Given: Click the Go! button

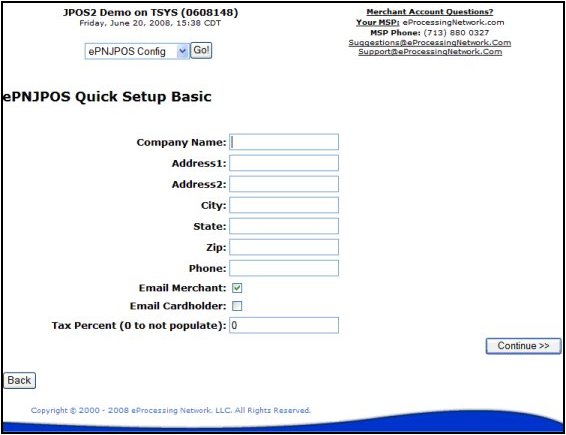Looking at the screenshot, I should pyautogui.click(x=201, y=50).
